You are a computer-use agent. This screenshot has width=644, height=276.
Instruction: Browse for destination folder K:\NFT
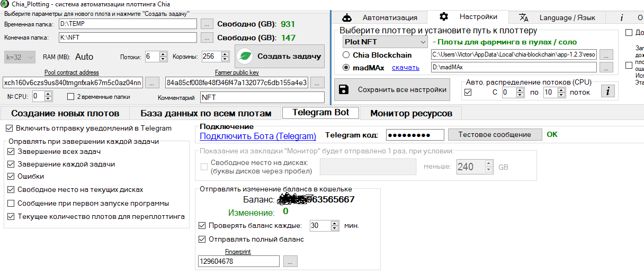(x=207, y=38)
